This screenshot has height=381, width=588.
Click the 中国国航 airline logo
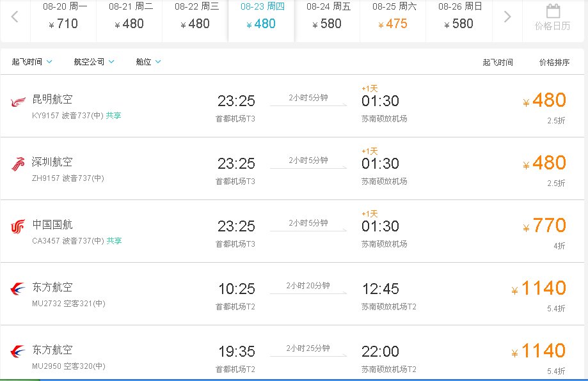click(17, 225)
